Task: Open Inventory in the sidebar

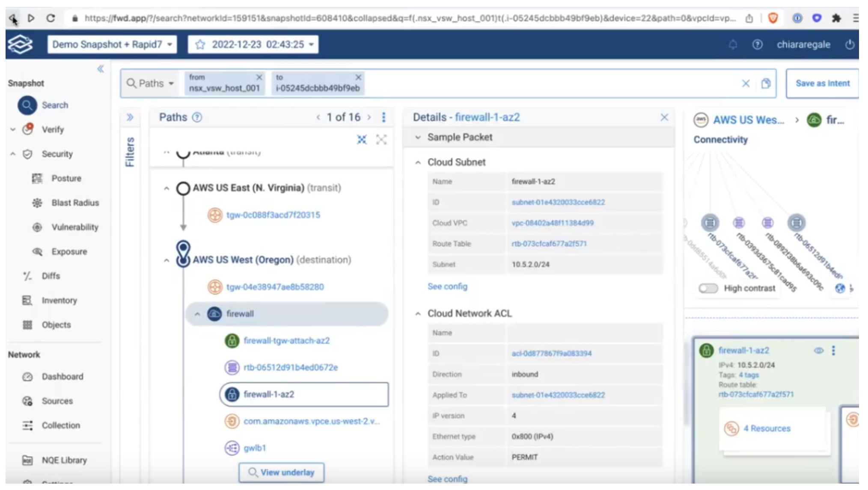Action: (59, 300)
